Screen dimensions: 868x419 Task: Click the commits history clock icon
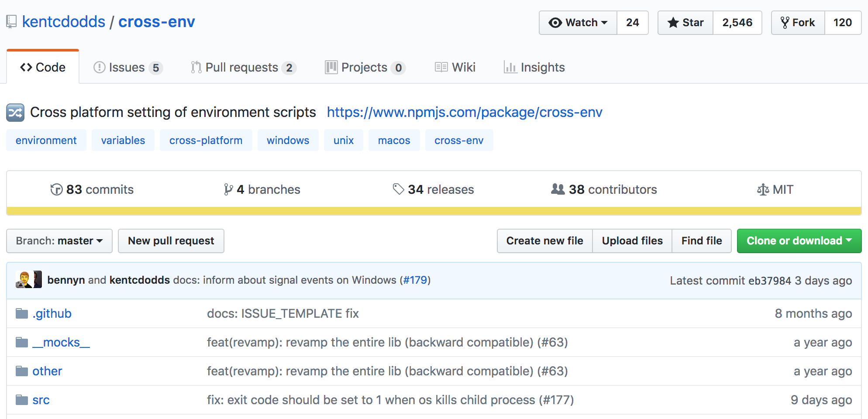pyautogui.click(x=56, y=189)
